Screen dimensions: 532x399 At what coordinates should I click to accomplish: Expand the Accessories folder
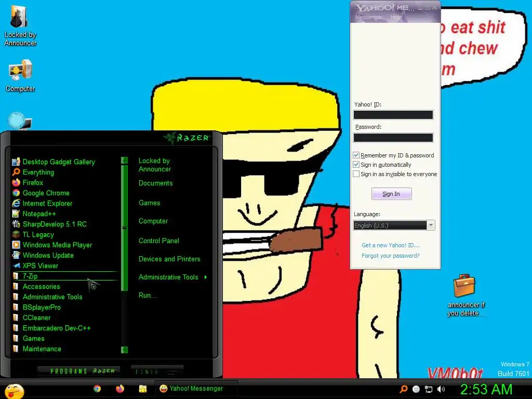36,287
